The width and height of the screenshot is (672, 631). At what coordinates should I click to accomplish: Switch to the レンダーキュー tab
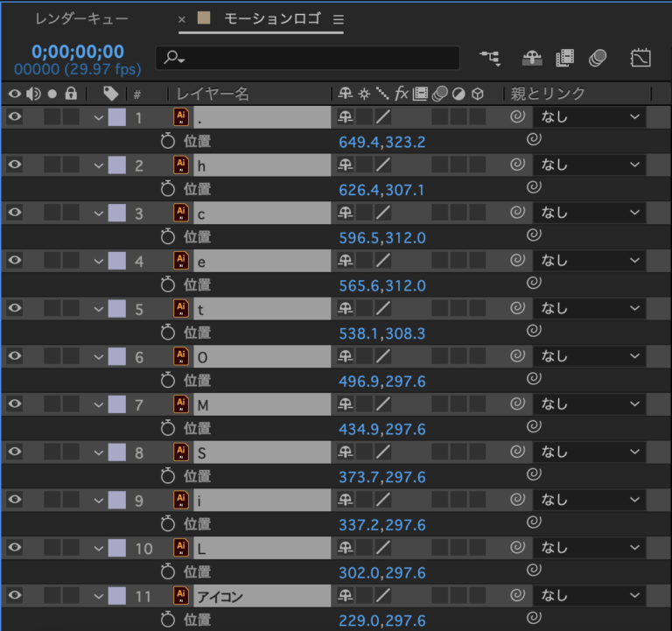tap(82, 18)
